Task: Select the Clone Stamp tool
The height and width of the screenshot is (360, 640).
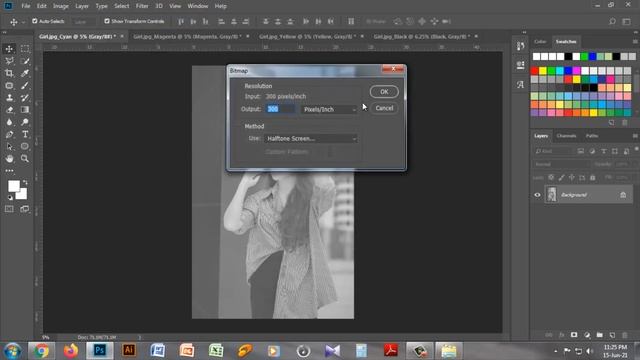Action: [x=9, y=98]
